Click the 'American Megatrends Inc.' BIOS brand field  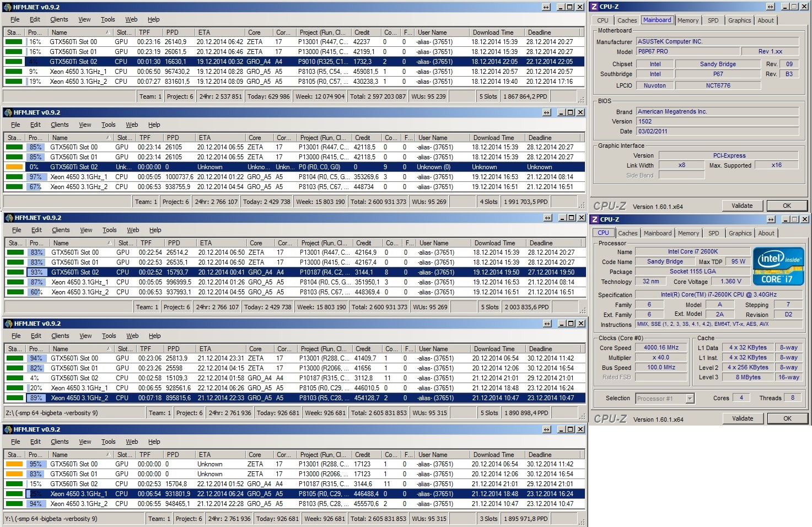point(717,111)
